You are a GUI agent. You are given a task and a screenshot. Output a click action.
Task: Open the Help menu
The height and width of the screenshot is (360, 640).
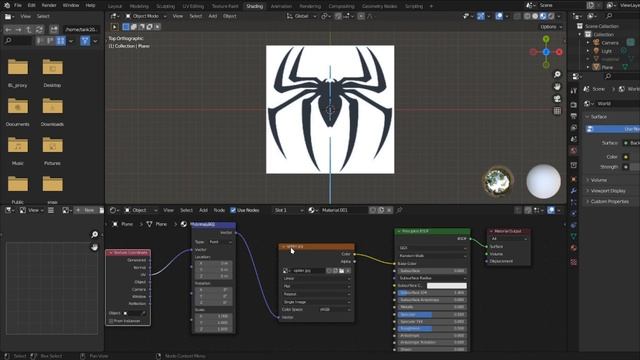(x=90, y=5)
